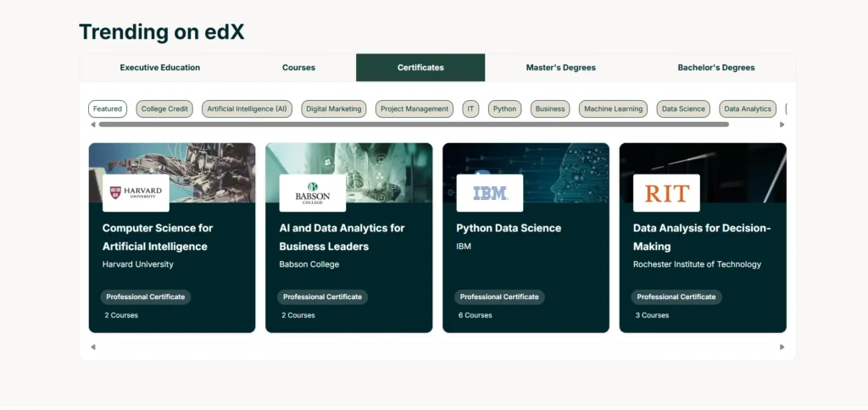Click the RIT logo
This screenshot has height=410, width=868.
[x=666, y=193]
